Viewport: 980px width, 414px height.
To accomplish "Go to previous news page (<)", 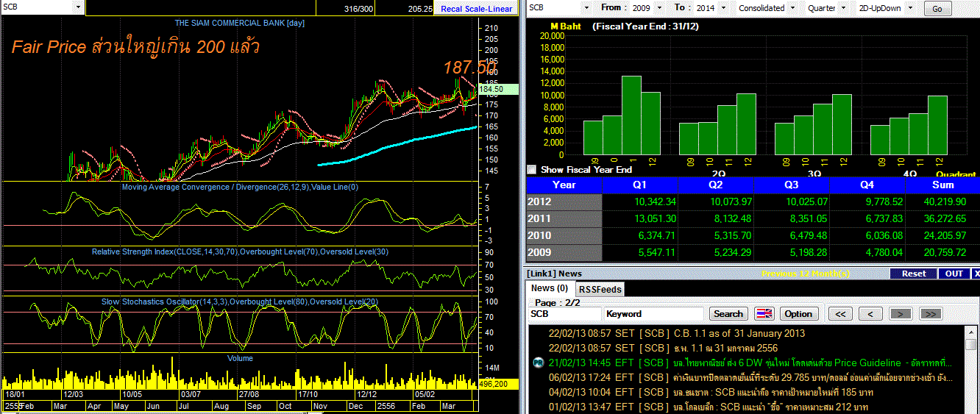I will [870, 314].
